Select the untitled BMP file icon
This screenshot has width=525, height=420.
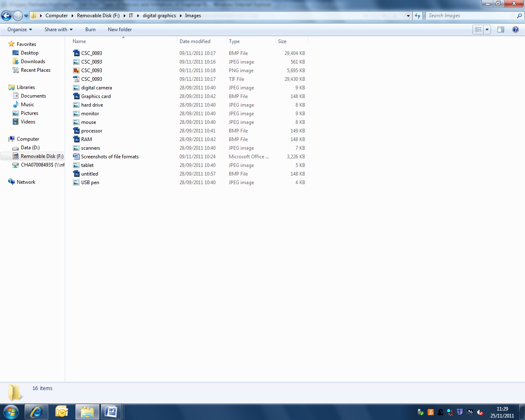pos(76,174)
